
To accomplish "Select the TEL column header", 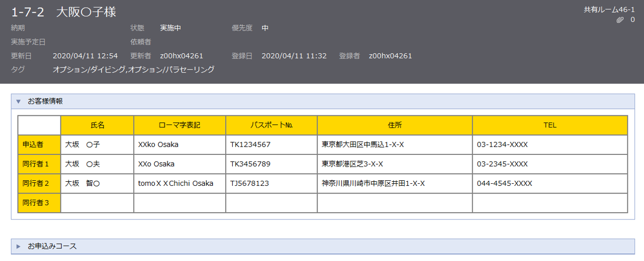I will pos(550,125).
